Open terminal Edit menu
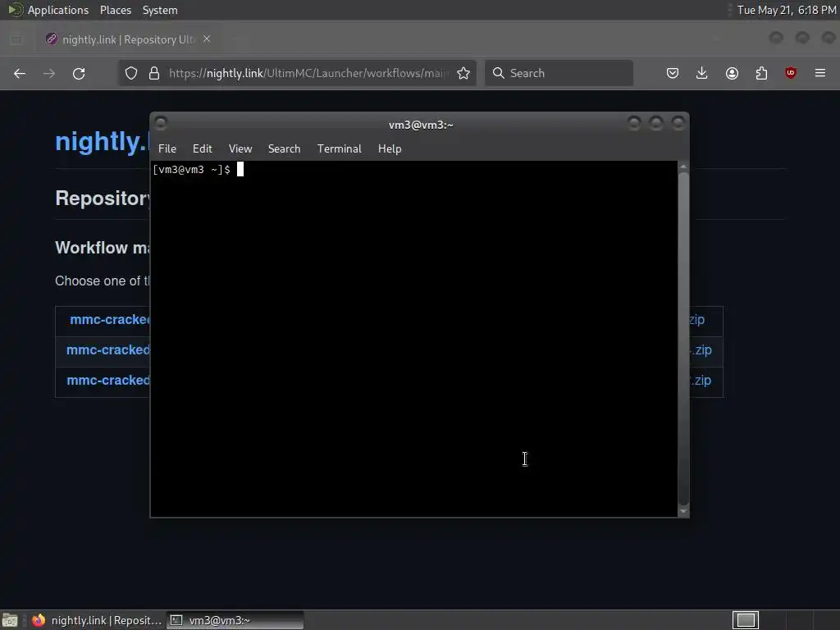 203,149
